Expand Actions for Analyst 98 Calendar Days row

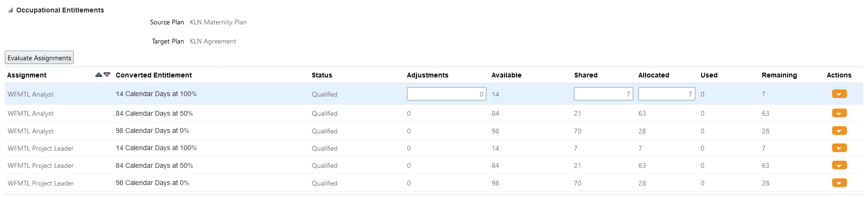point(839,131)
